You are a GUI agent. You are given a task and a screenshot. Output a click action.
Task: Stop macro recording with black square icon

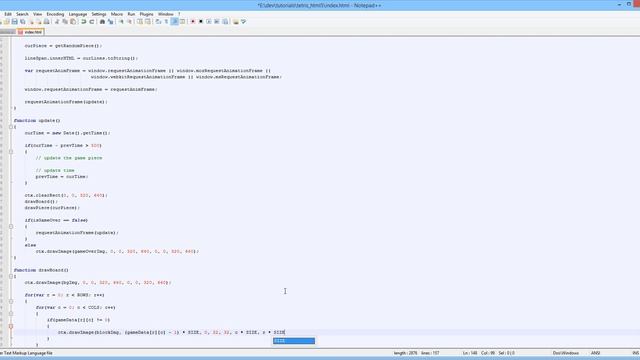[x=201, y=22]
